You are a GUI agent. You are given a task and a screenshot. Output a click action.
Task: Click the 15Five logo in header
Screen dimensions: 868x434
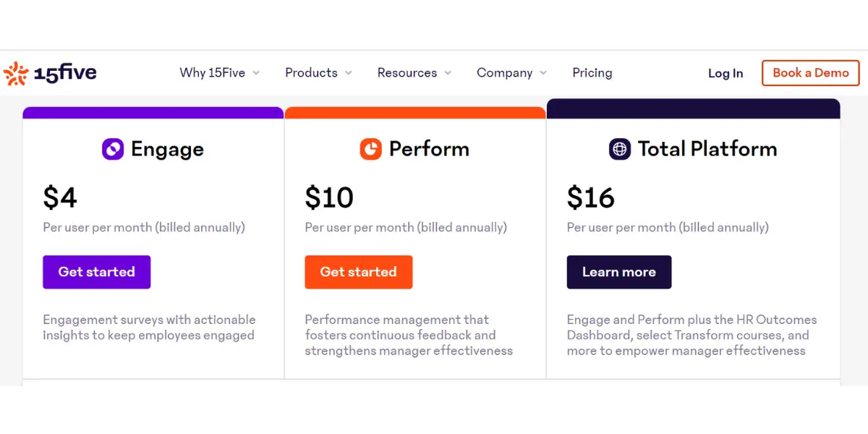pyautogui.click(x=49, y=73)
